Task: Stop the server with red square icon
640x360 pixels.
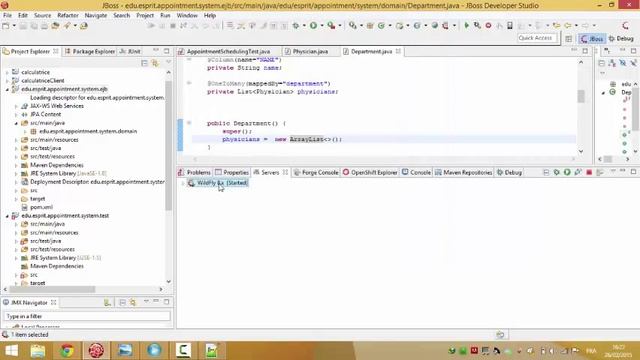Action: click(589, 172)
